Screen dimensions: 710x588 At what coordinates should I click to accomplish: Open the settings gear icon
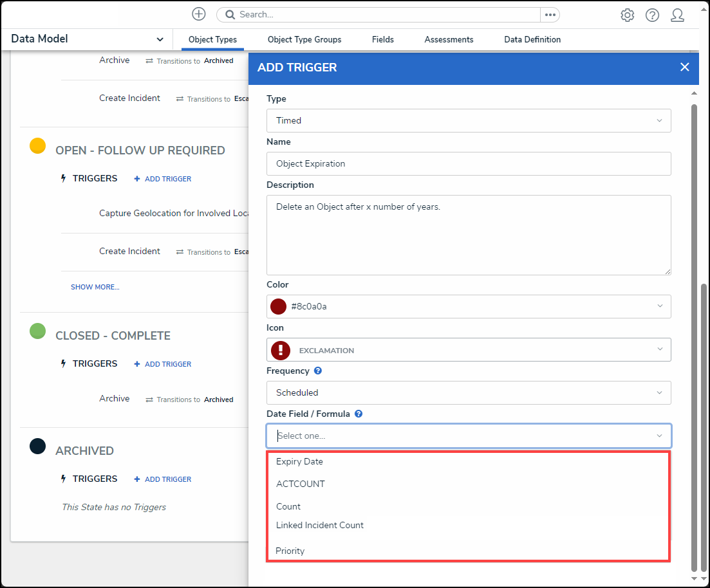(x=627, y=15)
